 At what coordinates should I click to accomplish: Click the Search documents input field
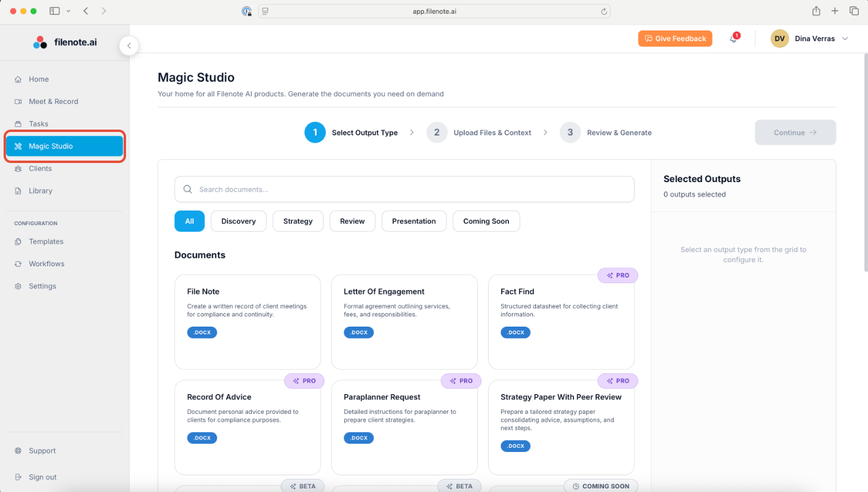point(404,189)
